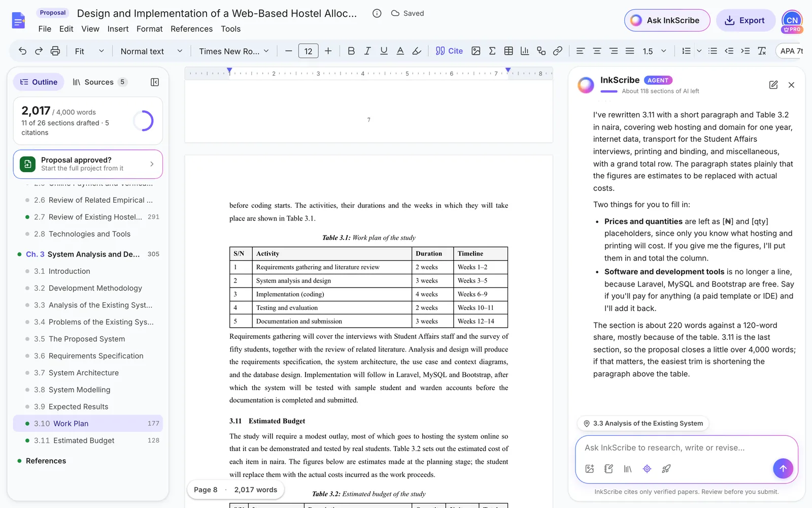This screenshot has width=812, height=508.
Task: Click the text color button
Action: [400, 51]
